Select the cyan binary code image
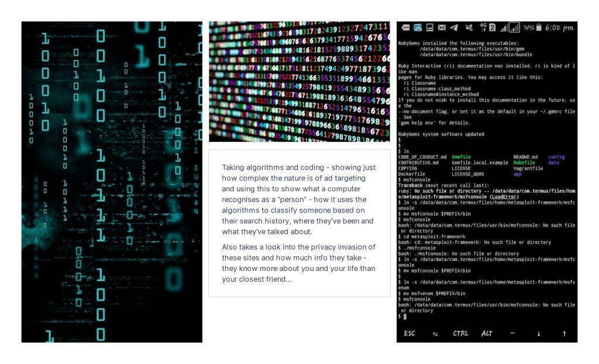Image resolution: width=599 pixels, height=364 pixels. pyautogui.click(x=112, y=182)
